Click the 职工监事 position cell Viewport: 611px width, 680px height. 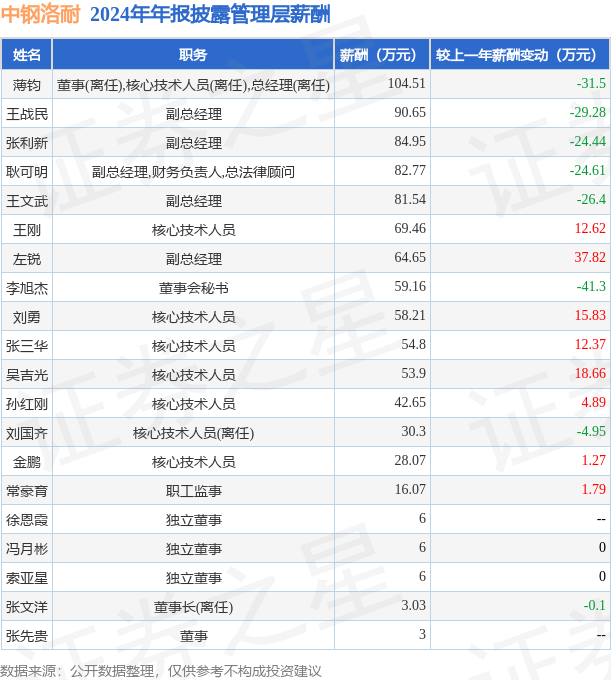click(193, 492)
